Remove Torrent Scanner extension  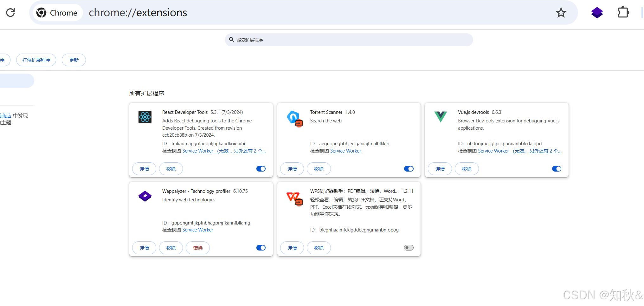click(319, 169)
